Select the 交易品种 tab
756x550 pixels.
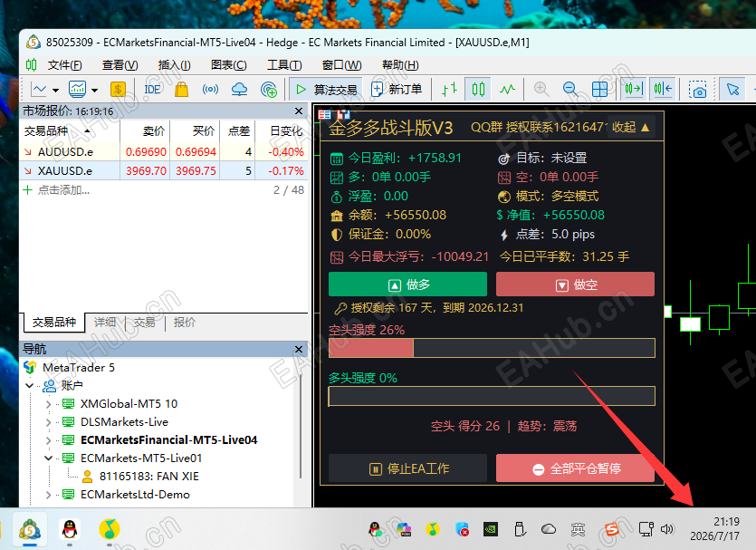54,323
